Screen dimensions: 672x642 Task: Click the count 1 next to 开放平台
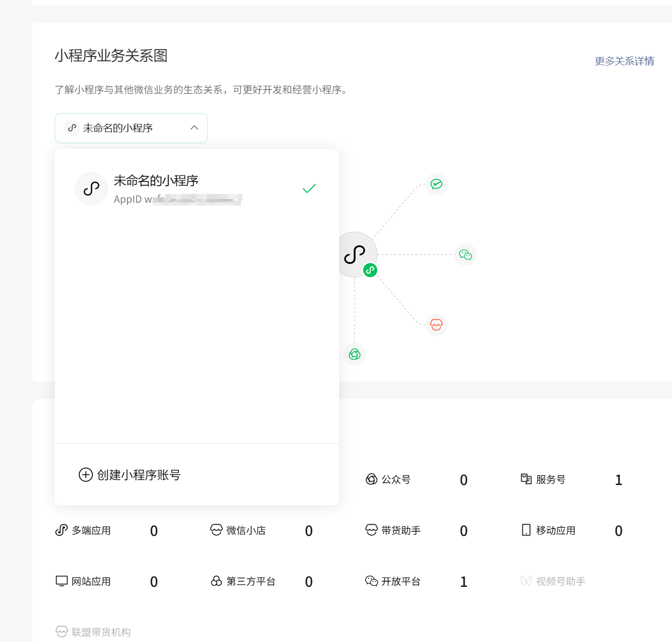464,582
